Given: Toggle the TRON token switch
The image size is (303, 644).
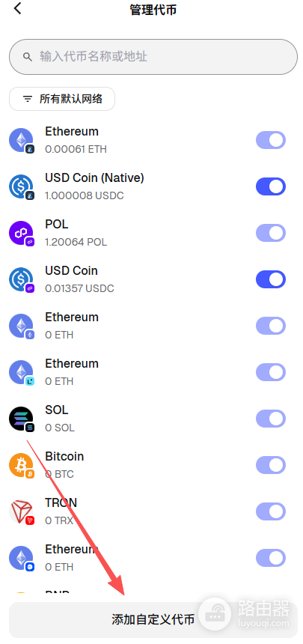Looking at the screenshot, I should coord(271,511).
